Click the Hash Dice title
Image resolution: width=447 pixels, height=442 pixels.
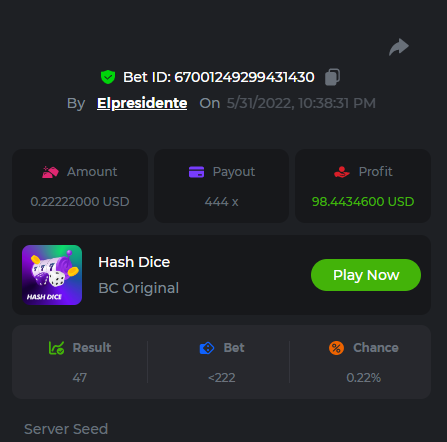click(x=134, y=262)
